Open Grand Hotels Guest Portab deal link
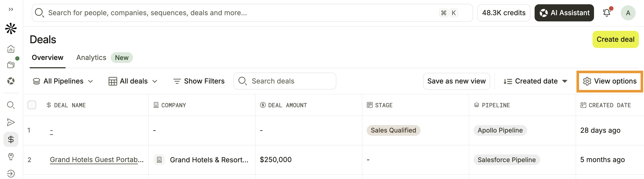 pyautogui.click(x=97, y=160)
